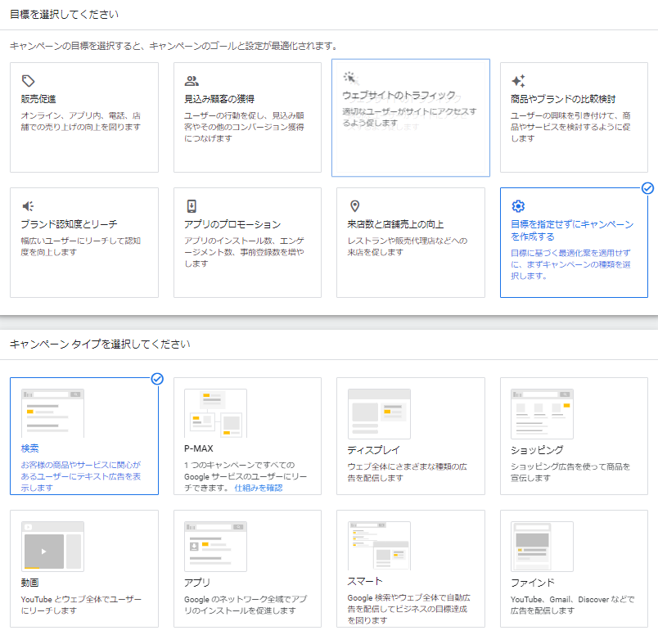Pick the 動画 campaign type video thumbnail
The height and width of the screenshot is (644, 658).
[52, 545]
